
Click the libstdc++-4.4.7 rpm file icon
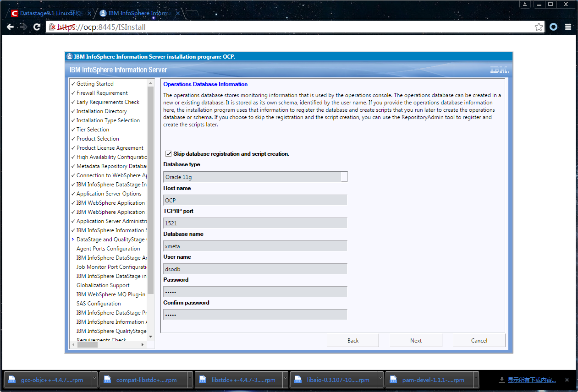pyautogui.click(x=203, y=380)
